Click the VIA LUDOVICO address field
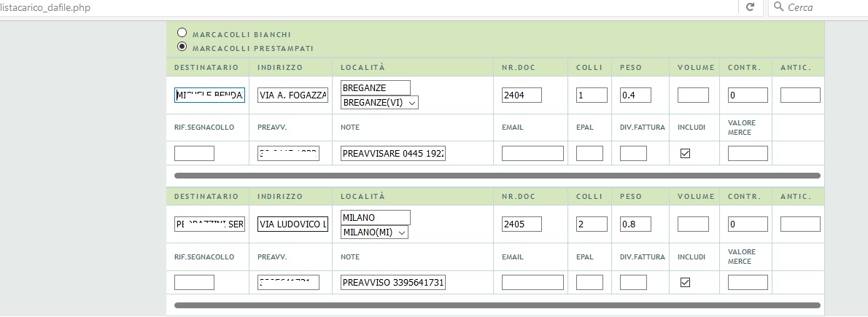 click(x=292, y=224)
